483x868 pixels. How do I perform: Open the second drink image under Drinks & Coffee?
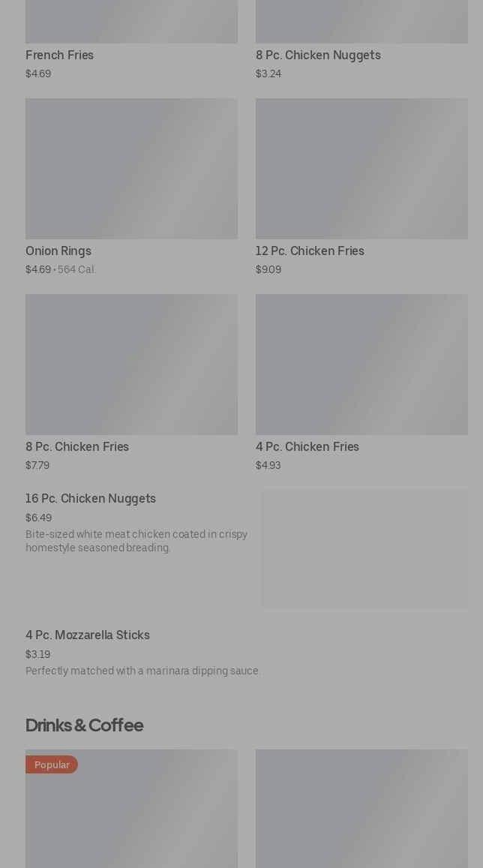[x=361, y=809]
